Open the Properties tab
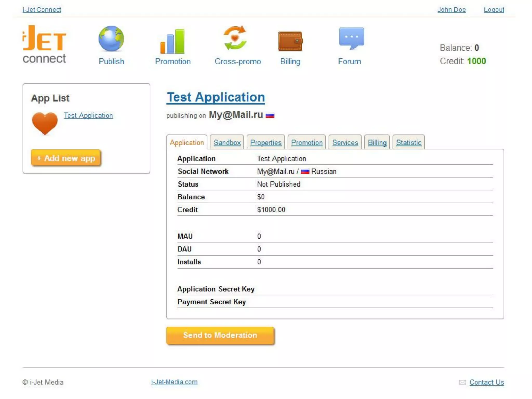Screen dimensions: 532x399 click(266, 143)
